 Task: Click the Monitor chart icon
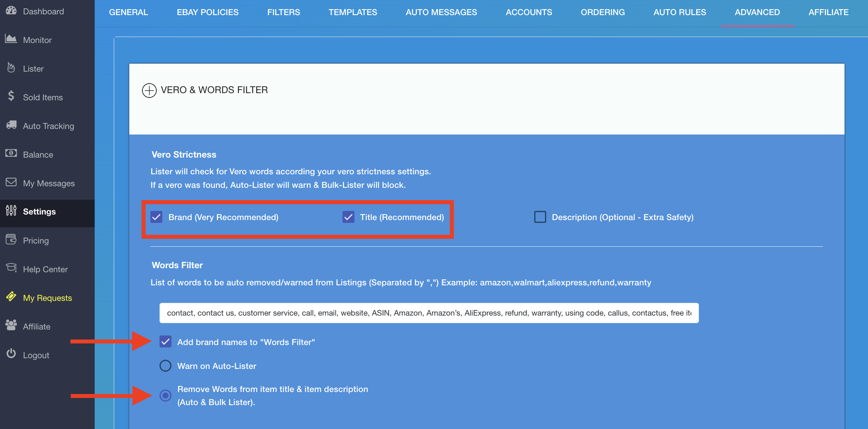tap(11, 39)
